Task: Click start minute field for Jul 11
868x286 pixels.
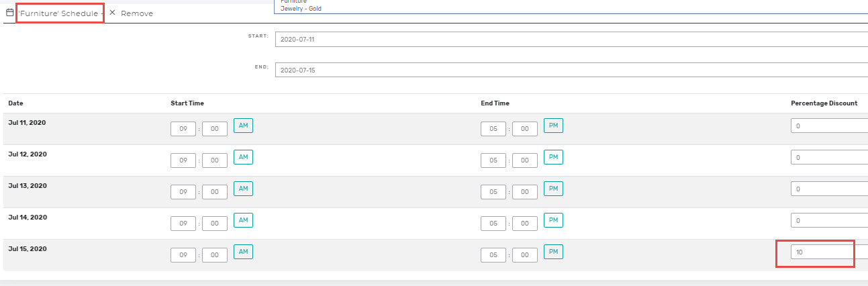Action: point(215,129)
